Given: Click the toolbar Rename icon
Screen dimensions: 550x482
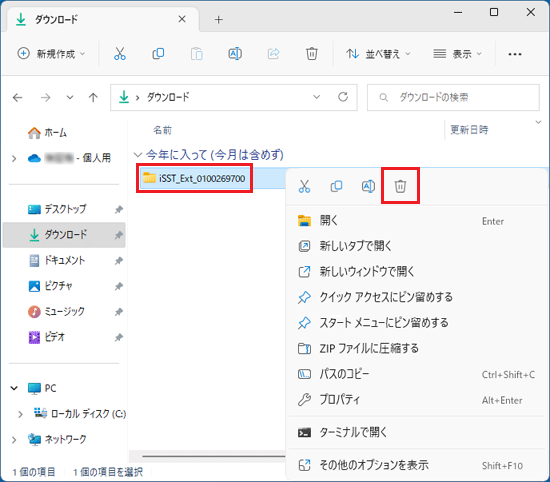Looking at the screenshot, I should pos(235,54).
